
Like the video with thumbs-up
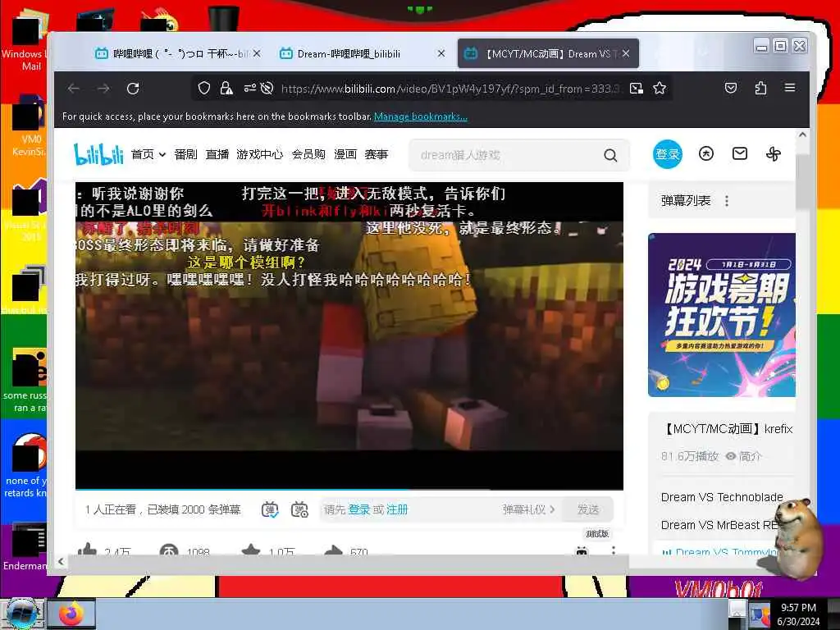[87, 549]
